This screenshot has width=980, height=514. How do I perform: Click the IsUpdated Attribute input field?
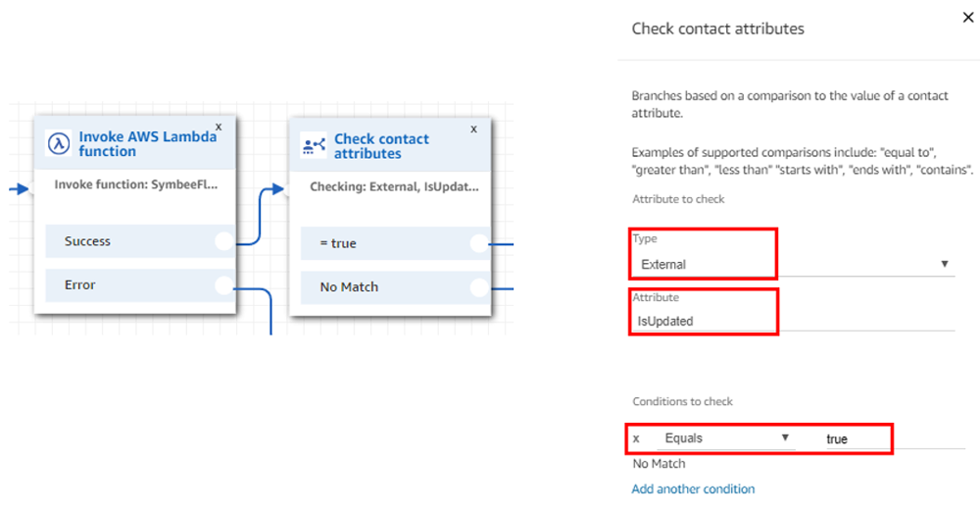(793, 321)
